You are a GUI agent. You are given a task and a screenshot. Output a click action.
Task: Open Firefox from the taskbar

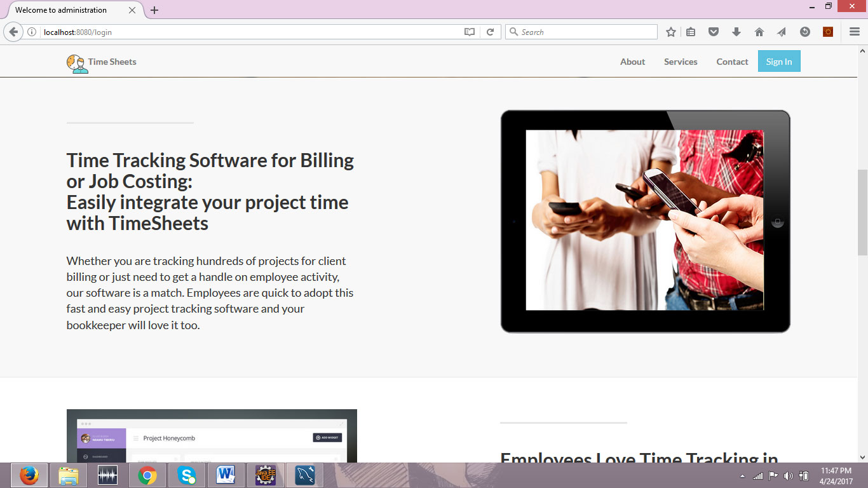29,475
